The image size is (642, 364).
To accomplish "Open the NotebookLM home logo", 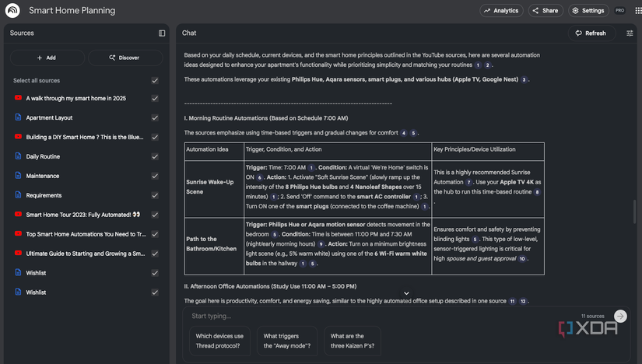I will [12, 10].
